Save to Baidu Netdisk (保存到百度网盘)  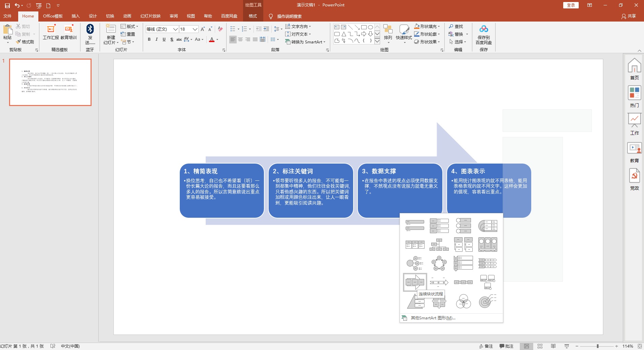coord(484,34)
